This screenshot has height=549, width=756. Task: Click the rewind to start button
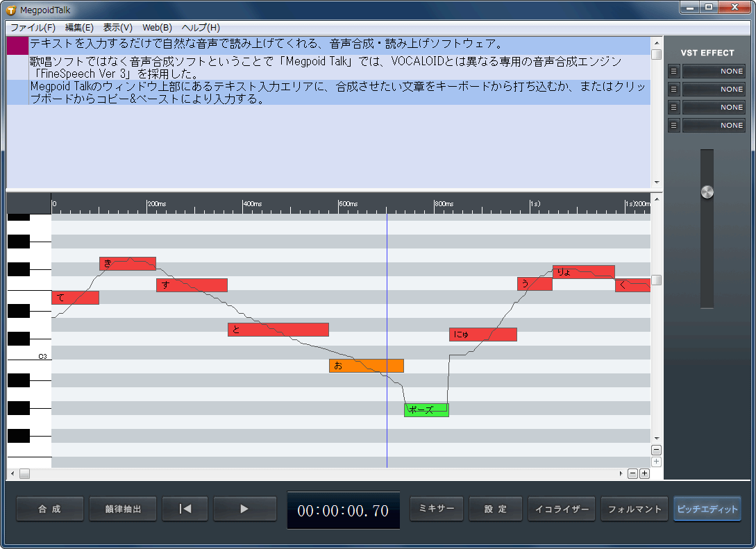(x=185, y=509)
